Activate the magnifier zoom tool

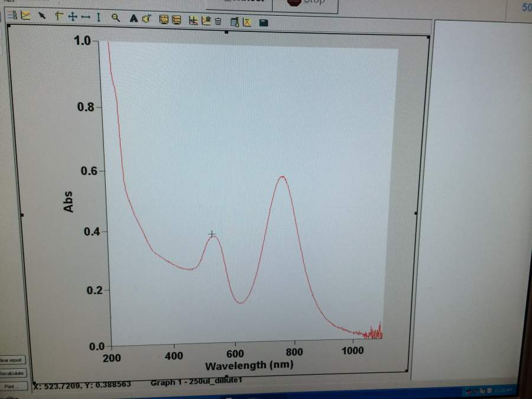pos(116,18)
